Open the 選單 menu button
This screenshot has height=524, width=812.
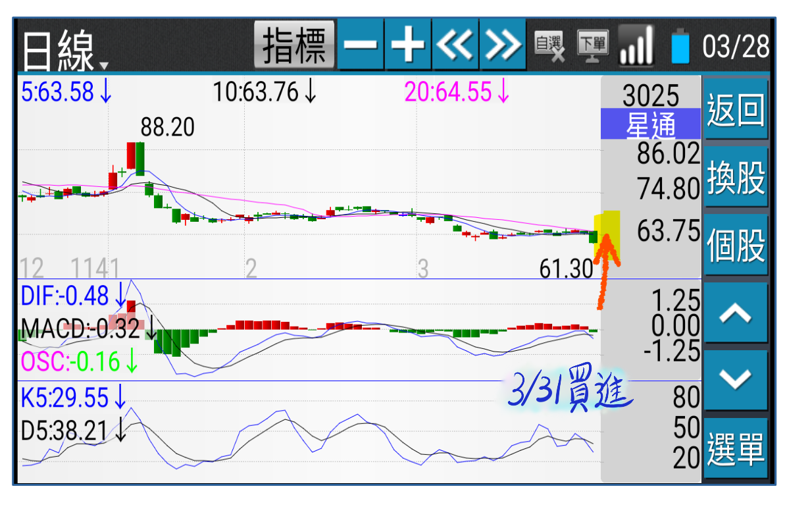click(x=736, y=449)
